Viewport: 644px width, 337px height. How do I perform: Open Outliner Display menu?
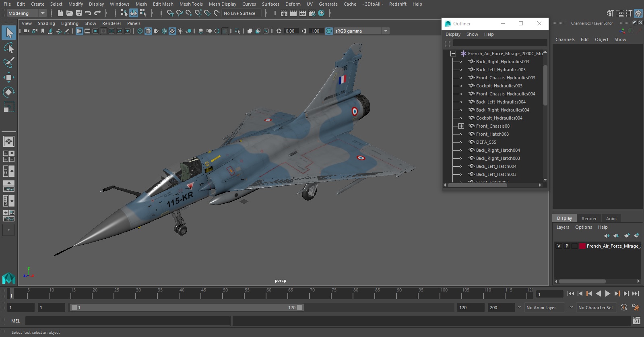453,34
